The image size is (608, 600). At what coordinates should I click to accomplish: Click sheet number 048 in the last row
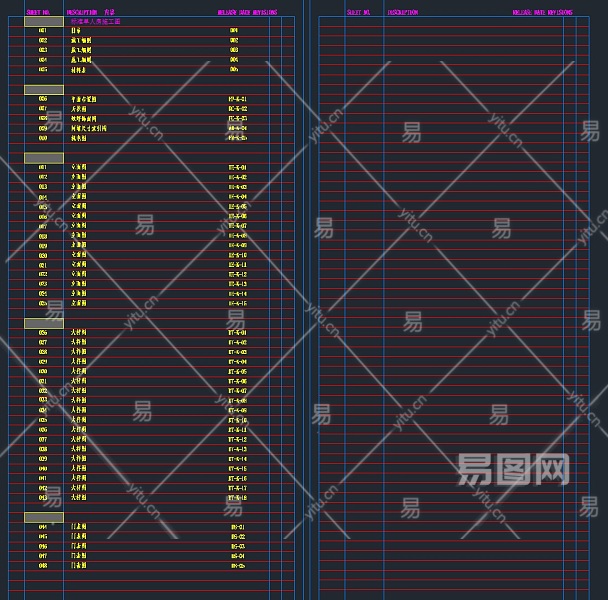pos(43,566)
